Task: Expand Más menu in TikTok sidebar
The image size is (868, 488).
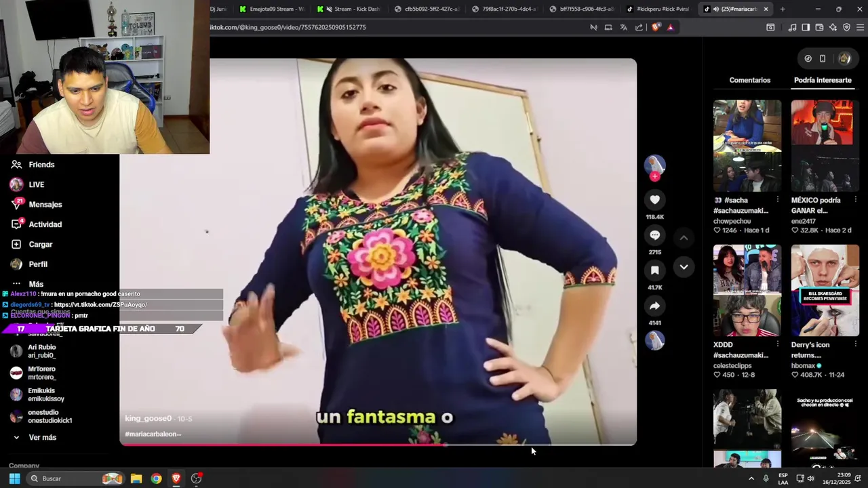Action: click(x=36, y=284)
